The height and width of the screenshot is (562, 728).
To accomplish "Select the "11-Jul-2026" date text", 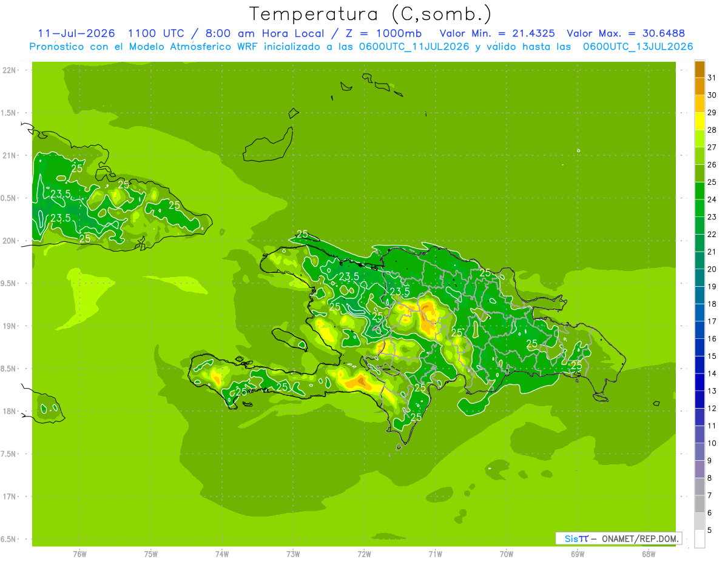I will click(76, 33).
